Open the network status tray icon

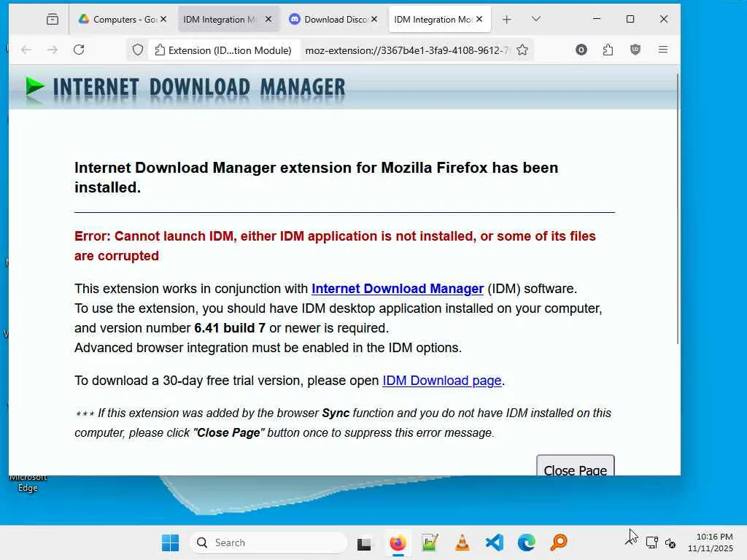tap(651, 542)
